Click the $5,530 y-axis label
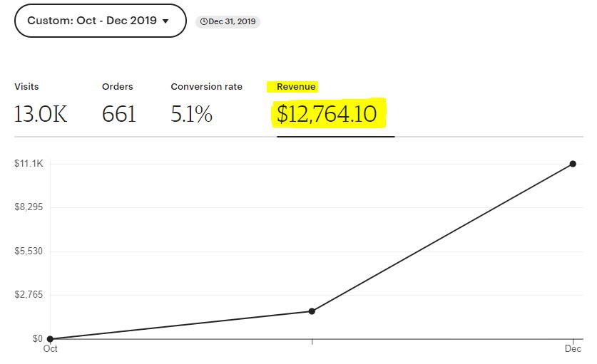This screenshot has width=597, height=364. (x=29, y=251)
